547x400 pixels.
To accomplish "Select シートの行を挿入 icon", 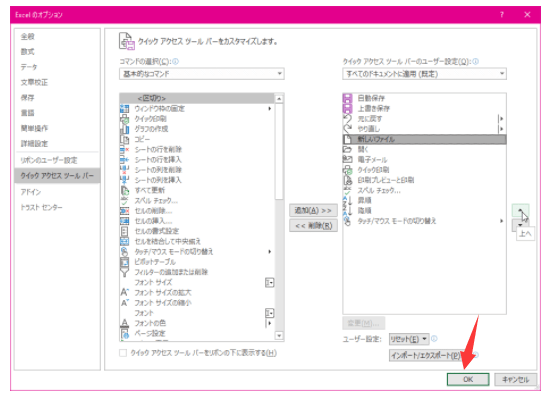I will [x=125, y=160].
